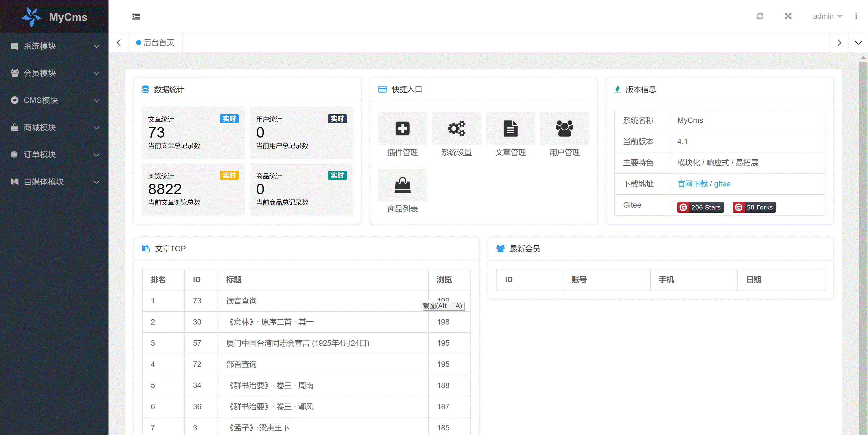Open the three-dot more options menu
The width and height of the screenshot is (868, 435).
[856, 16]
